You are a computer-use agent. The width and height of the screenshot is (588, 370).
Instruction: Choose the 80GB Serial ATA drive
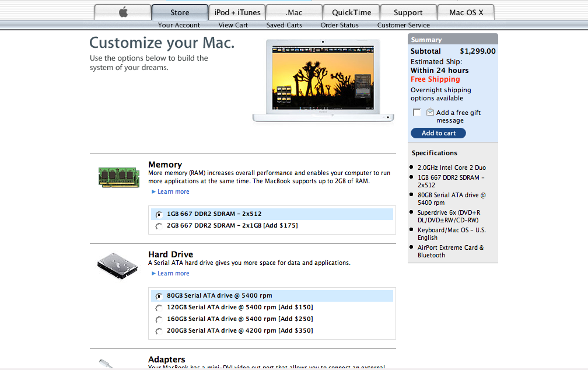click(159, 296)
